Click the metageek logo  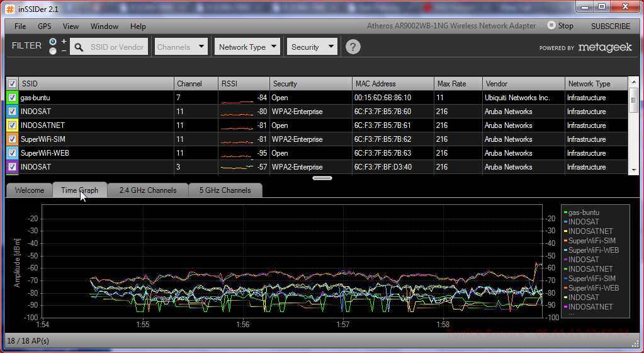605,47
